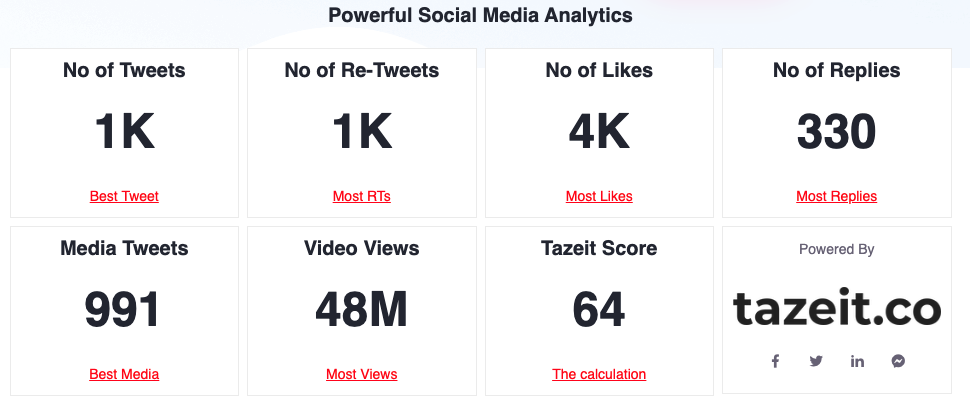Click the 330 replies count
Image resolution: width=970 pixels, height=409 pixels.
836,132
